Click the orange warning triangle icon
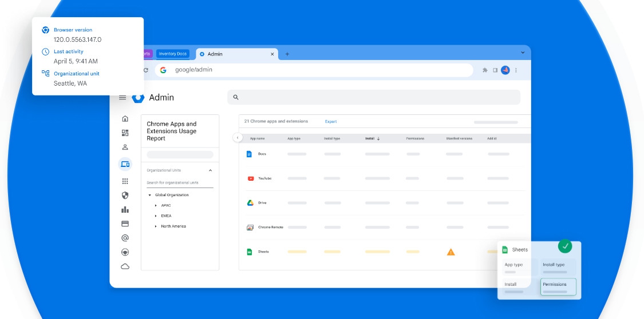This screenshot has width=644, height=319. pyautogui.click(x=451, y=252)
